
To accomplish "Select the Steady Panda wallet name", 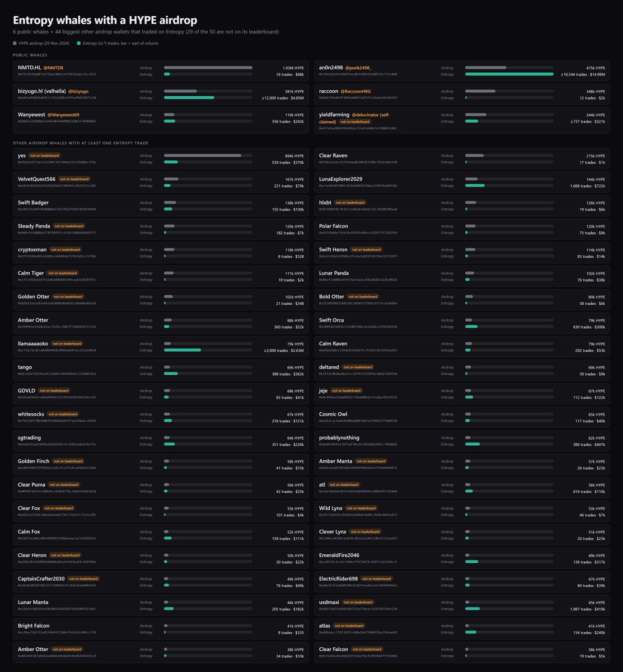I will [34, 226].
